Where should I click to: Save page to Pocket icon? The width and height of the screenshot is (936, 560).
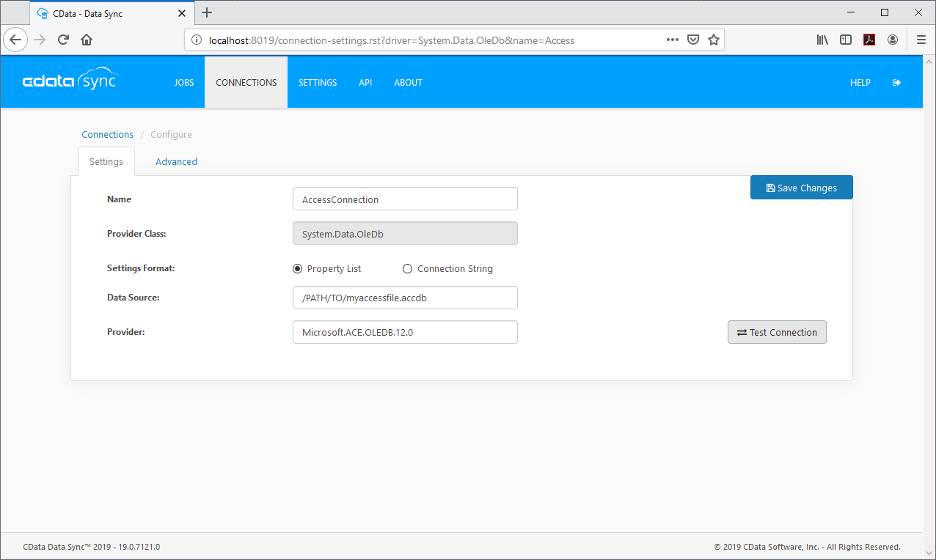coord(692,40)
